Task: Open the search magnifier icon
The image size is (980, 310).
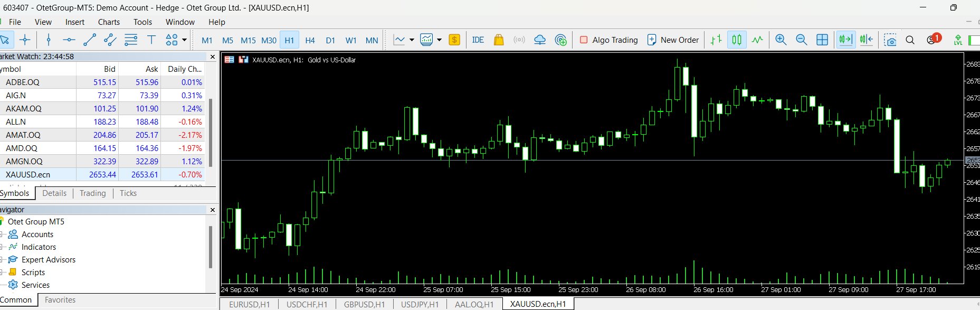Action: pyautogui.click(x=910, y=40)
